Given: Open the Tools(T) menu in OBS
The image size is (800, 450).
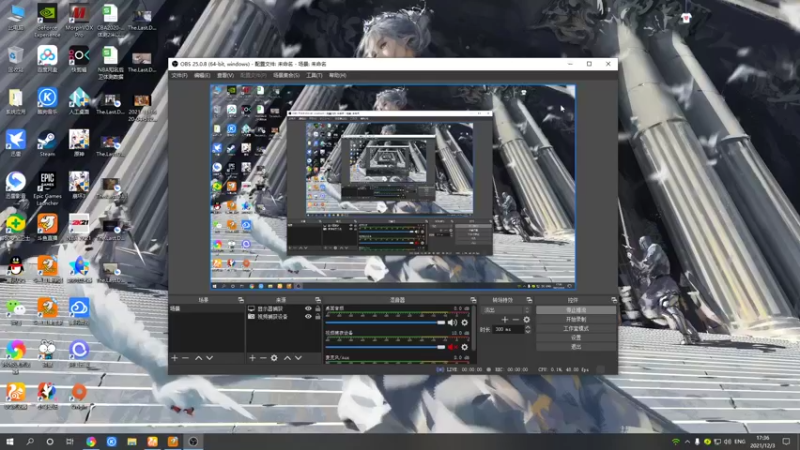Looking at the screenshot, I should click(x=314, y=76).
